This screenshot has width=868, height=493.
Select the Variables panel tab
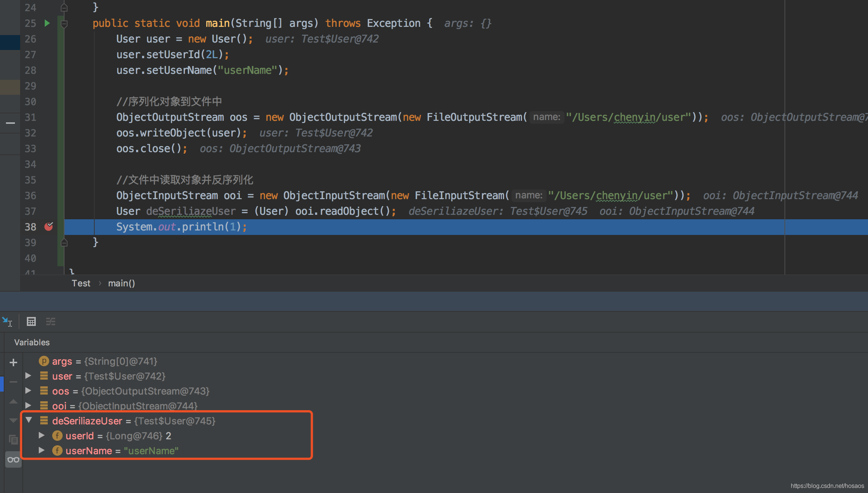click(x=32, y=342)
